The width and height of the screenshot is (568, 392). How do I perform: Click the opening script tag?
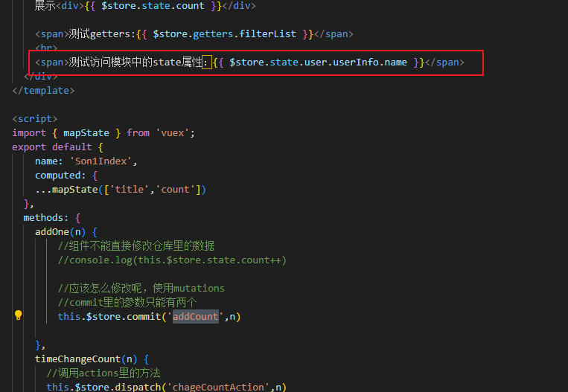35,119
